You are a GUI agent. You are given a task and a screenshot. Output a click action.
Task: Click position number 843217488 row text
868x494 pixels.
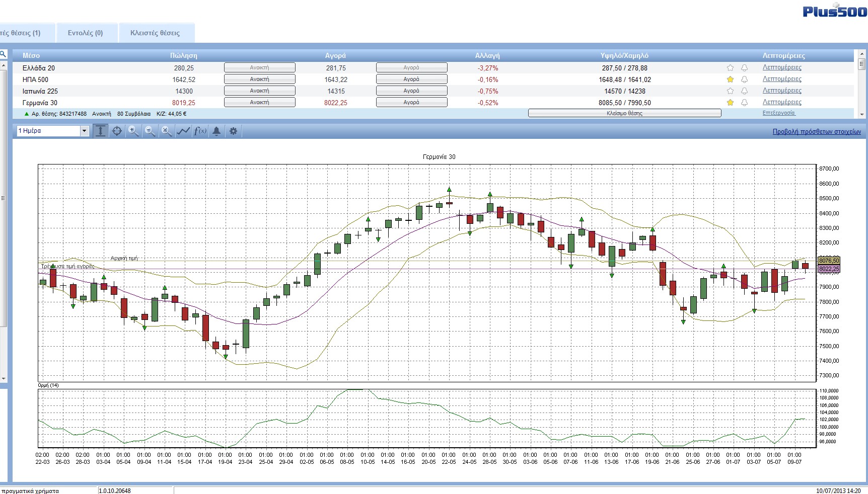click(59, 114)
